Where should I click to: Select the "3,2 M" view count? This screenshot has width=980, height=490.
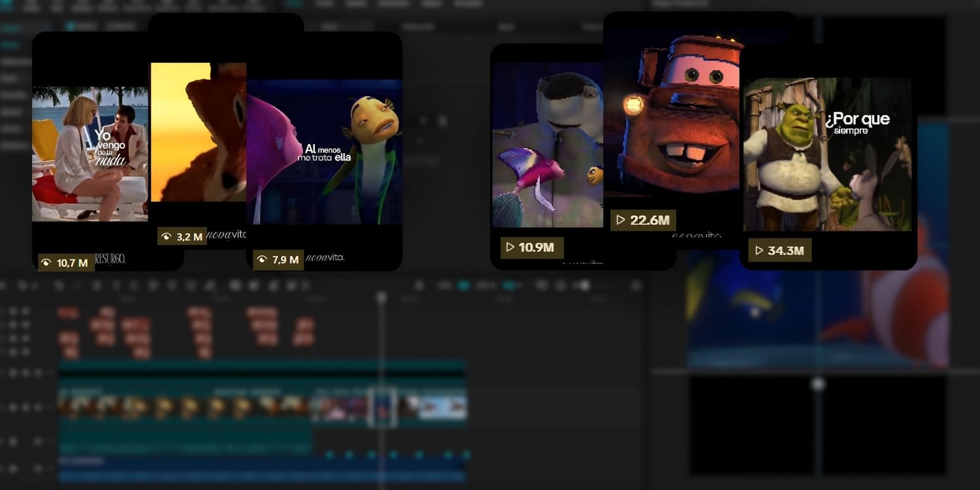click(x=189, y=237)
